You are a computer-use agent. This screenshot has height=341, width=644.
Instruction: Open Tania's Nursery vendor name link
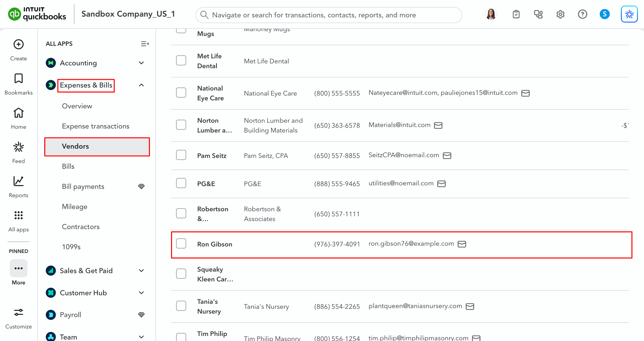[x=209, y=306]
